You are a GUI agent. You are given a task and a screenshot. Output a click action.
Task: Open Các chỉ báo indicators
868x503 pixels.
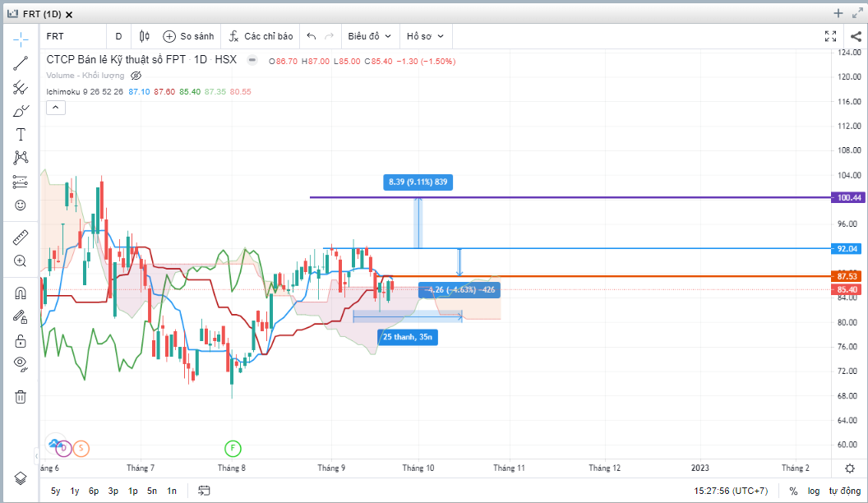[x=261, y=36]
